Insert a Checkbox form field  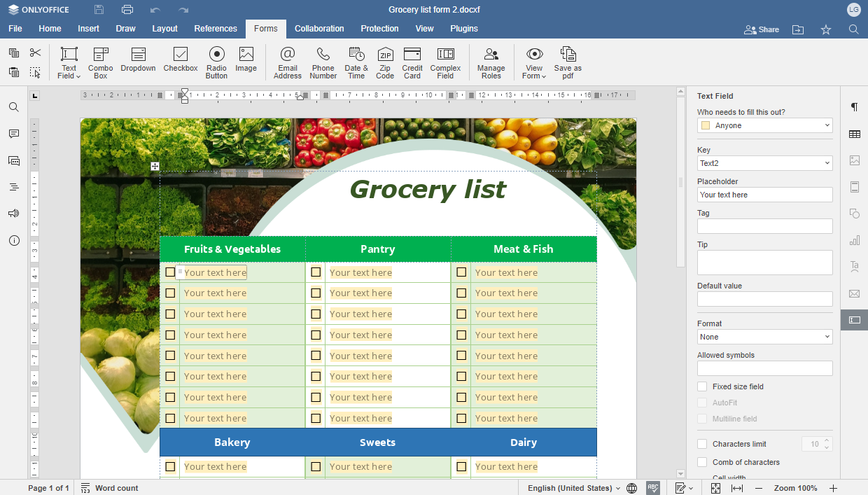(x=180, y=60)
